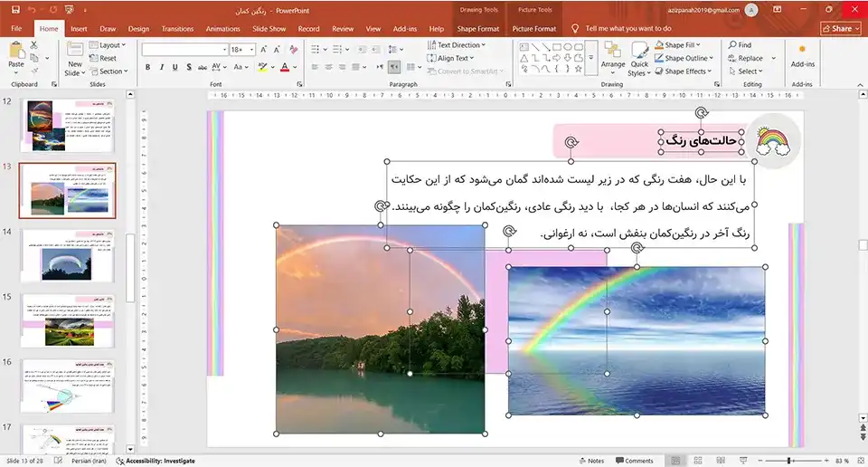Click the Replace button
Viewport: 868px width, 467px height.
[745, 58]
